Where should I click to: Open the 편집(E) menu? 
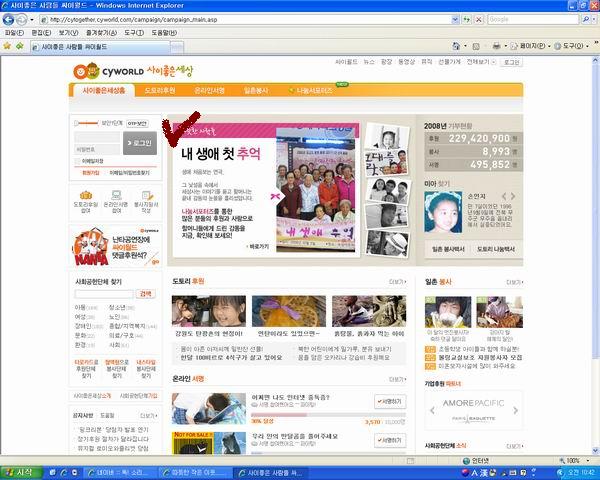click(x=41, y=33)
